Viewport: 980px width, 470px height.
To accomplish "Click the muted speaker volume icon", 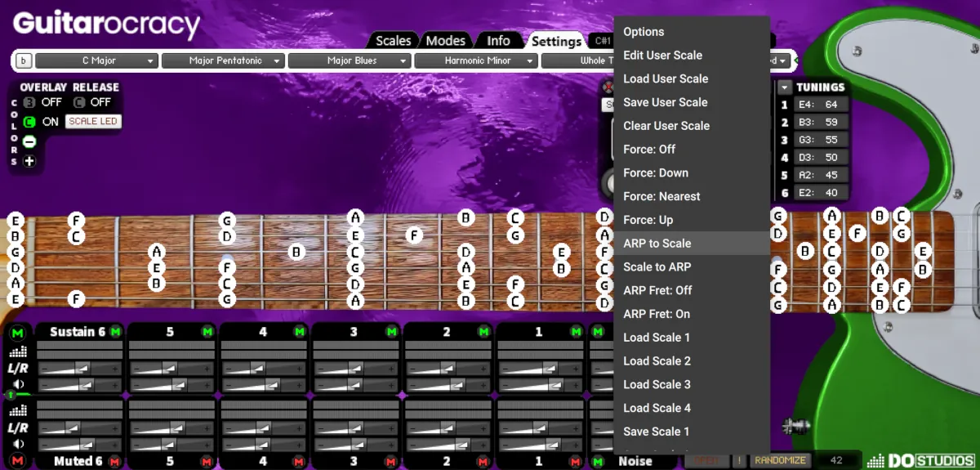I will (18, 444).
